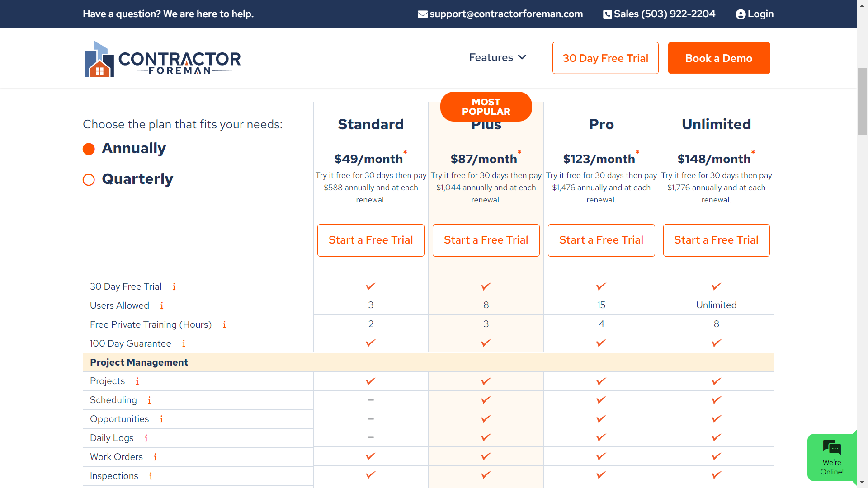Screen dimensions: 868x488
Task: Click Pro plan checkmark in Opportunities row
Action: [601, 419]
